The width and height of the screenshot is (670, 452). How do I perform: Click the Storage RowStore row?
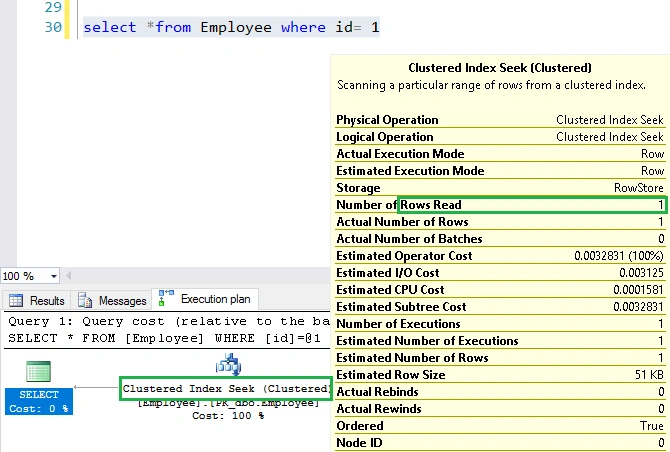(500, 188)
